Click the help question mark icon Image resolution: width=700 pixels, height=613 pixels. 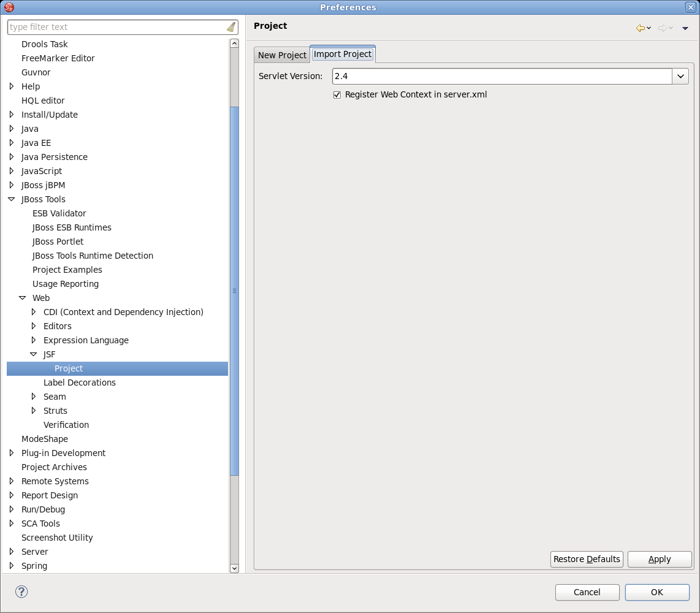click(x=21, y=592)
